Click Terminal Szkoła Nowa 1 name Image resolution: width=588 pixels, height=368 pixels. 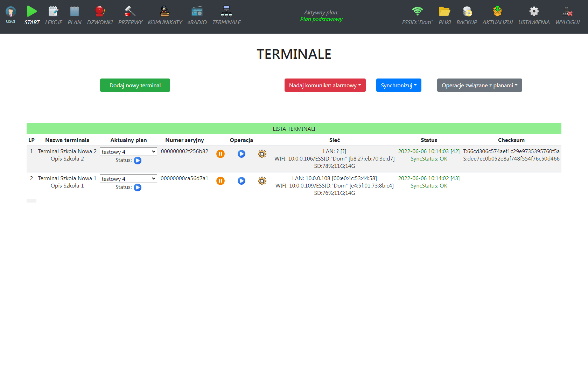pos(67,178)
